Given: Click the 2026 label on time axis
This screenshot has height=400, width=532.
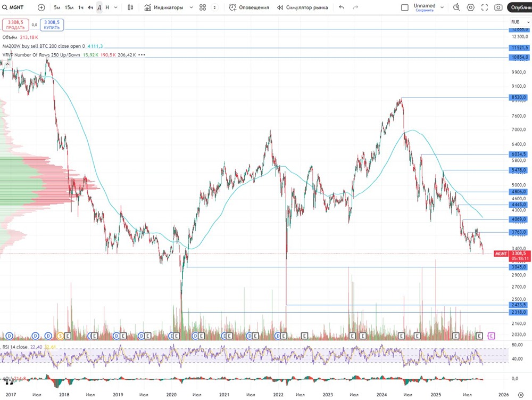Looking at the screenshot, I should click(x=503, y=394).
